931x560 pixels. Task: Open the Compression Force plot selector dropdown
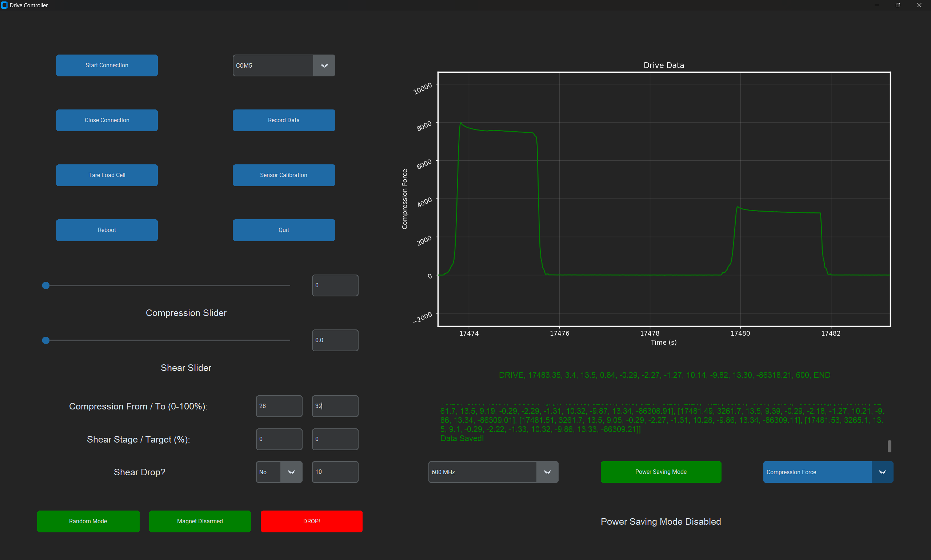[882, 472]
